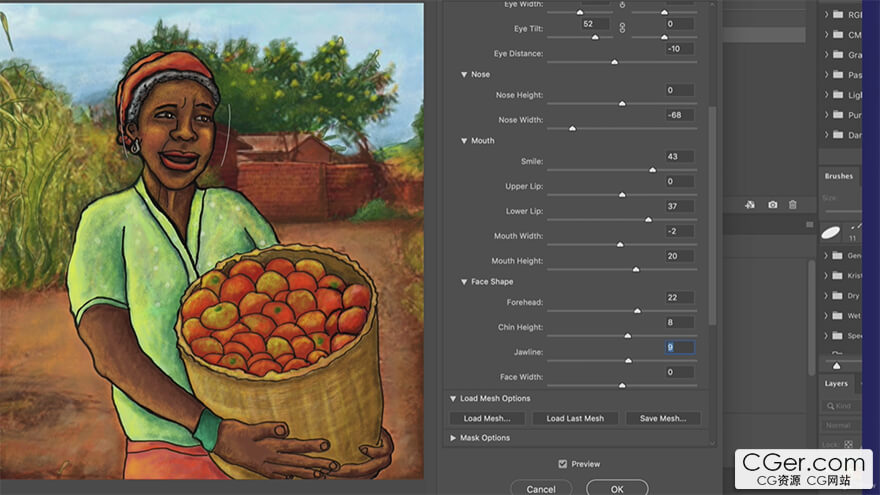Viewport: 880px width, 495px height.
Task: Expand the Lig swatch group chevron
Action: pyautogui.click(x=826, y=95)
